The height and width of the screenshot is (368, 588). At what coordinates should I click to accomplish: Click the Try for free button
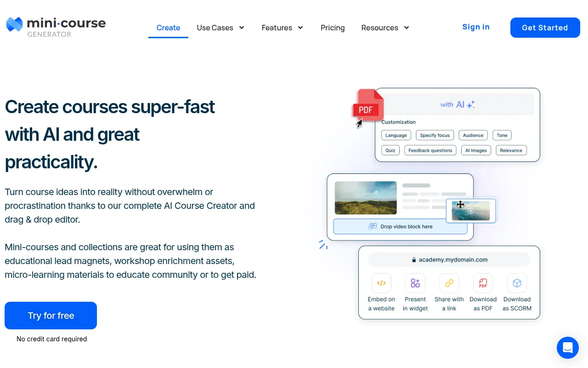pos(51,316)
